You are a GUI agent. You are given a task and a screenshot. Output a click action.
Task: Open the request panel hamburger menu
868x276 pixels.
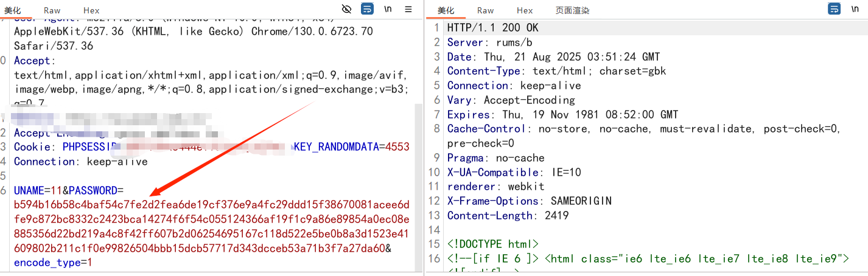(408, 9)
